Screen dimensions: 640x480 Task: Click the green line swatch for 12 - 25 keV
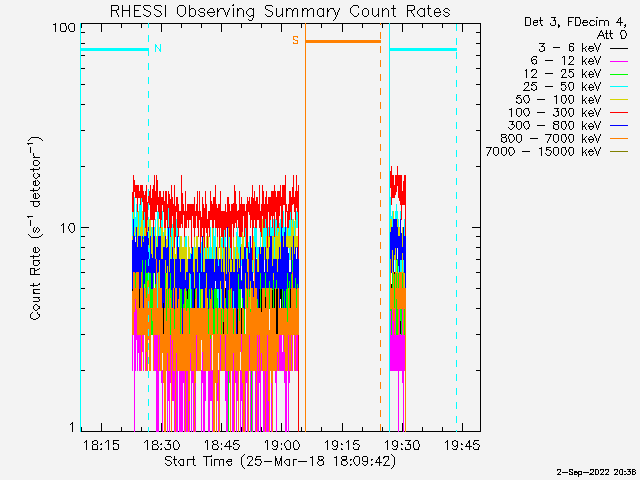pos(619,74)
